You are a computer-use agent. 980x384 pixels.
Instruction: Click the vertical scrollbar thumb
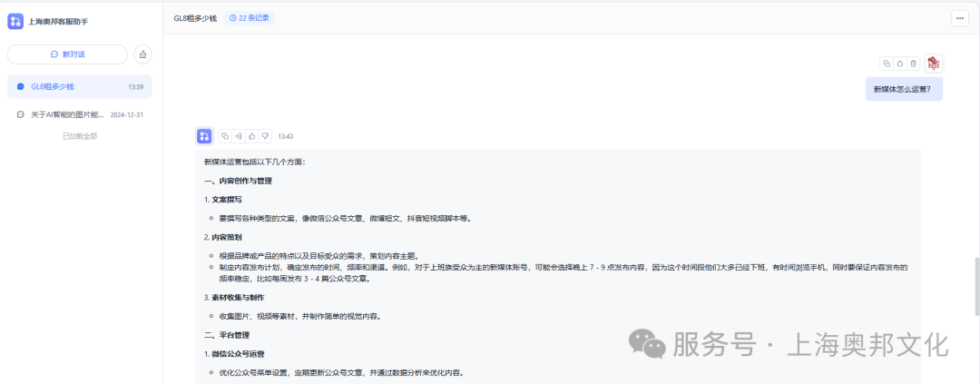click(x=976, y=287)
